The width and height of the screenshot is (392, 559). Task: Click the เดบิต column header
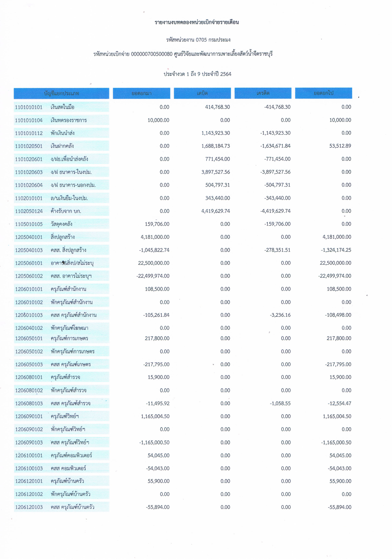click(x=202, y=93)
